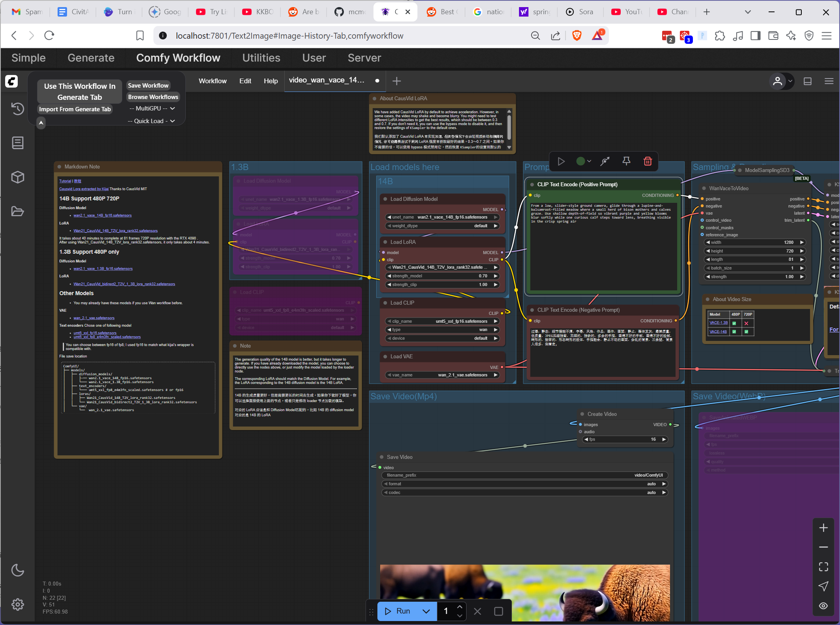The image size is (840, 625).
Task: Switch to the Utilities tab
Action: [261, 58]
